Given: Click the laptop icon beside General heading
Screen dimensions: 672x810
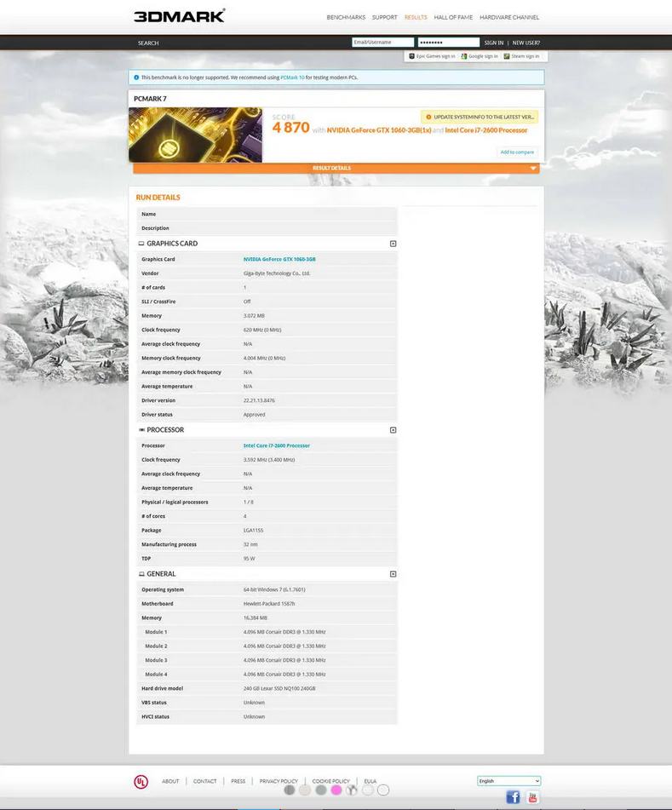Looking at the screenshot, I should pos(141,574).
